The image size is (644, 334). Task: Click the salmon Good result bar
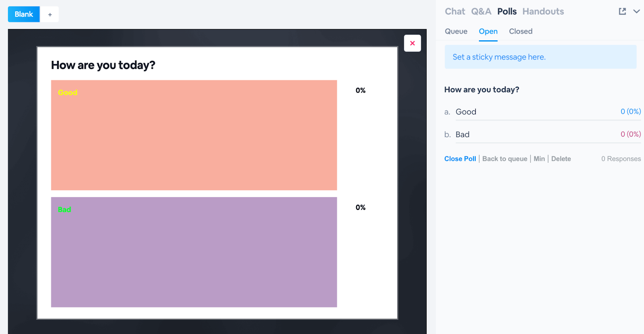pos(194,135)
